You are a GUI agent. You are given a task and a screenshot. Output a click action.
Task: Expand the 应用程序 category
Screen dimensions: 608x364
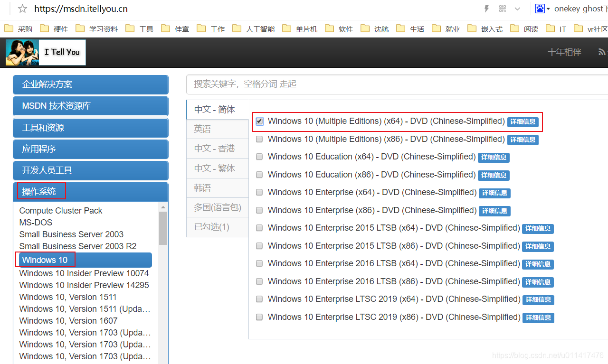pos(91,149)
